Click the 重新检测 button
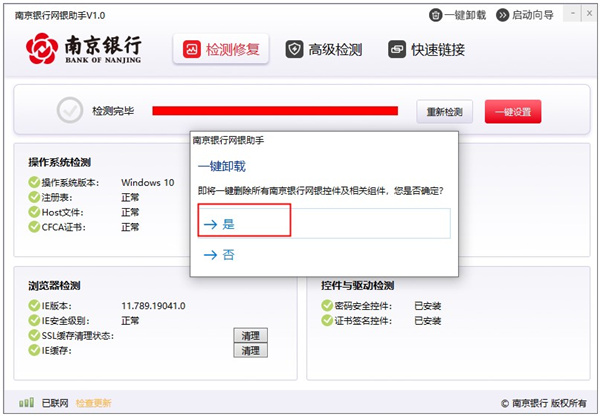The image size is (600, 416). 444,112
